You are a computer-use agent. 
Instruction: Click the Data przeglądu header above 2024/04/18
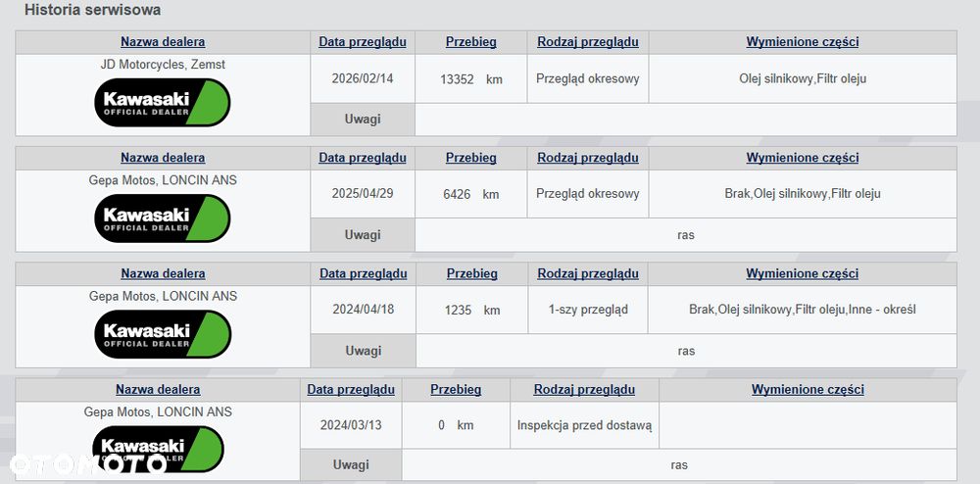(x=364, y=273)
